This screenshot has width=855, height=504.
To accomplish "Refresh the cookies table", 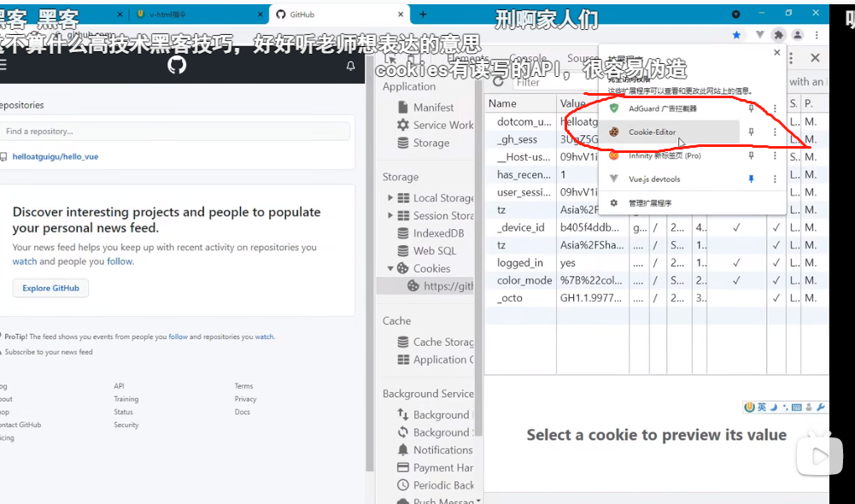I will point(498,82).
